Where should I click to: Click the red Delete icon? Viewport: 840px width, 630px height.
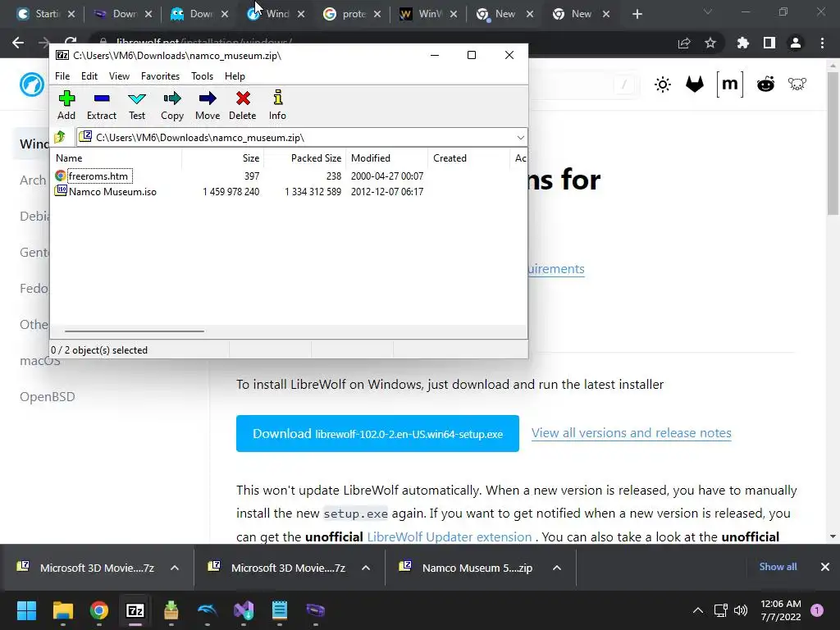click(x=243, y=106)
